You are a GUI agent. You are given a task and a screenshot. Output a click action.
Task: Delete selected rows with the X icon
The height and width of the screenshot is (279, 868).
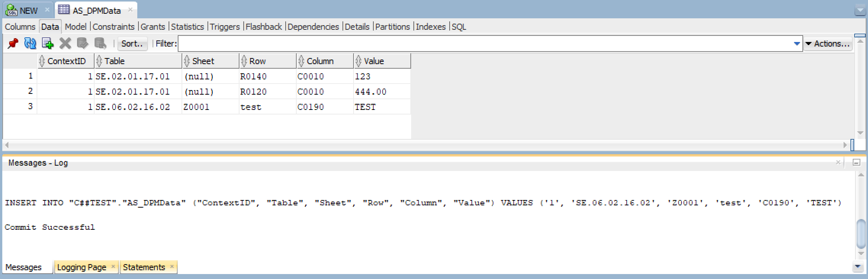tap(65, 44)
